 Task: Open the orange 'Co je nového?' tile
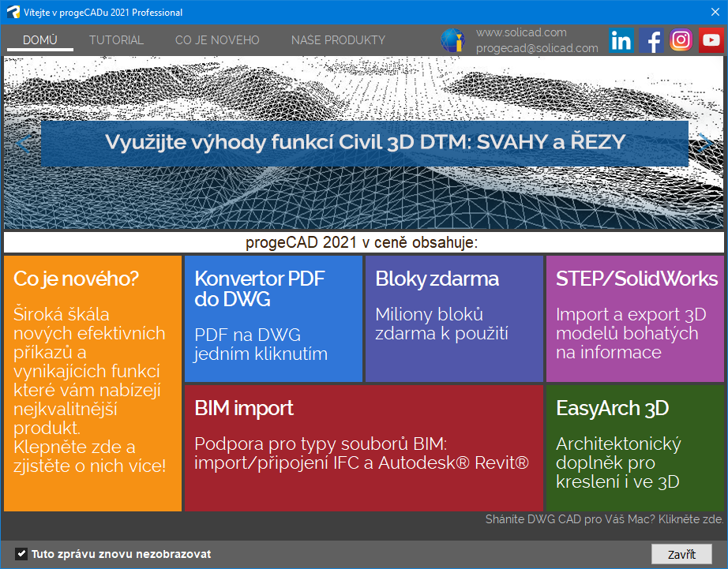[x=92, y=383]
